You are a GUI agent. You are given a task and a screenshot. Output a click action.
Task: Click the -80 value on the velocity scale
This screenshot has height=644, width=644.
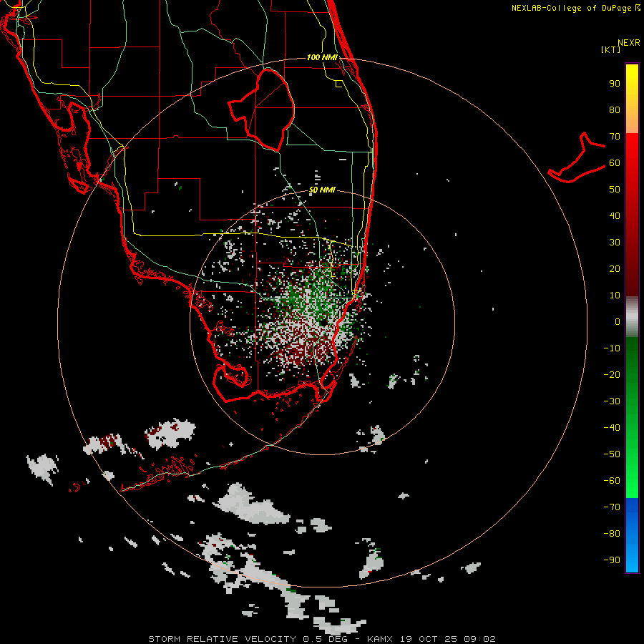point(612,534)
